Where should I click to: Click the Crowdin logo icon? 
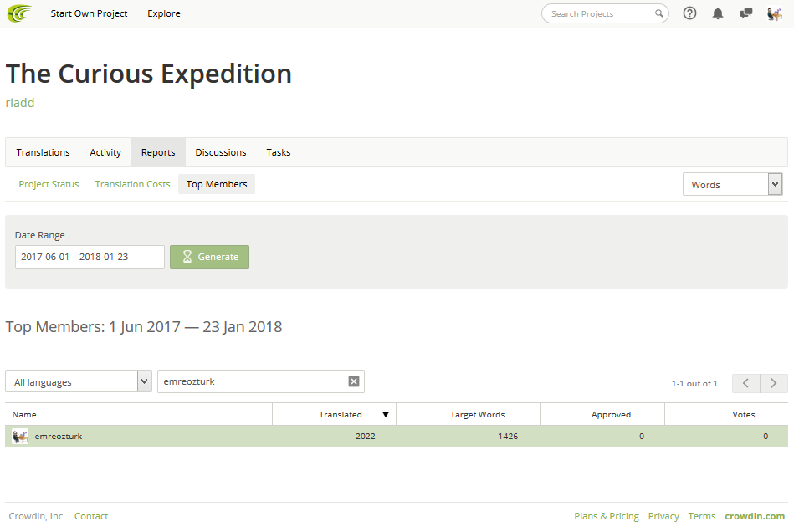[19, 13]
